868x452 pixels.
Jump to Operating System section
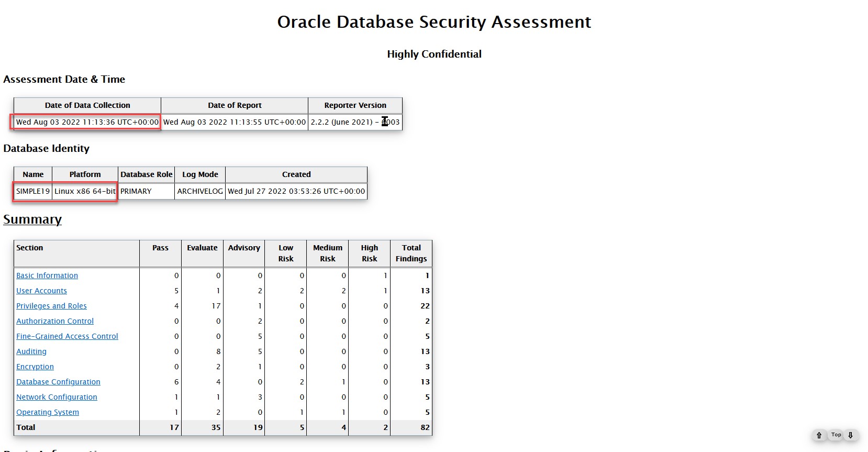[x=48, y=412]
